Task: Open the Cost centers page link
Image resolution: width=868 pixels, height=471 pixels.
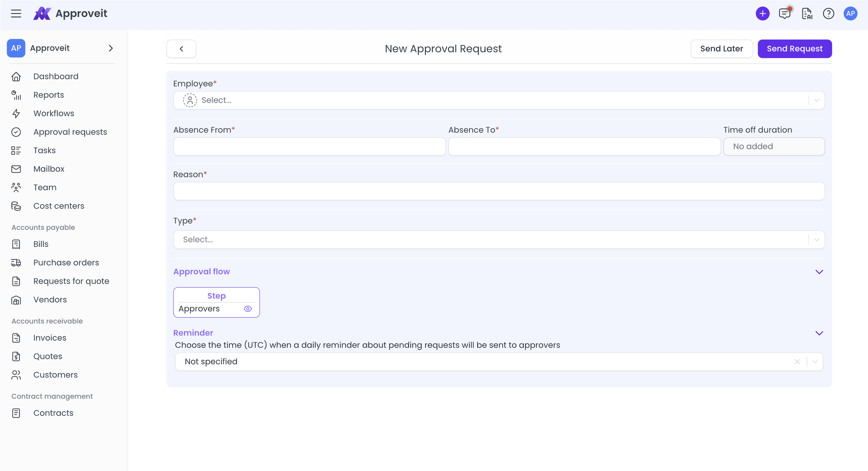Action: click(x=59, y=206)
